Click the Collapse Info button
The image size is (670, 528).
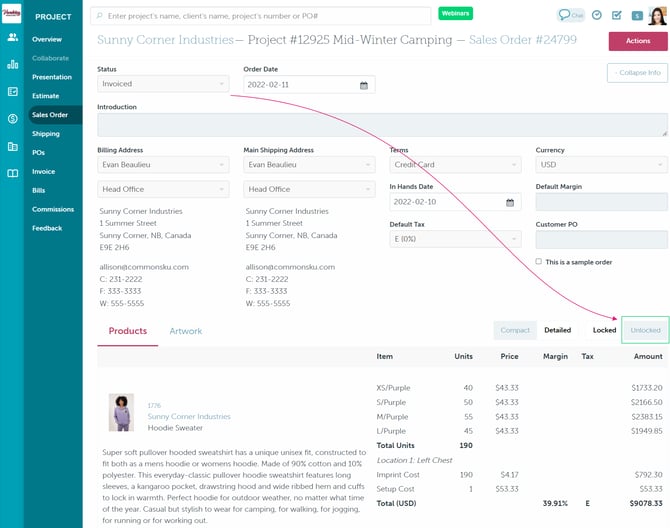(x=637, y=73)
